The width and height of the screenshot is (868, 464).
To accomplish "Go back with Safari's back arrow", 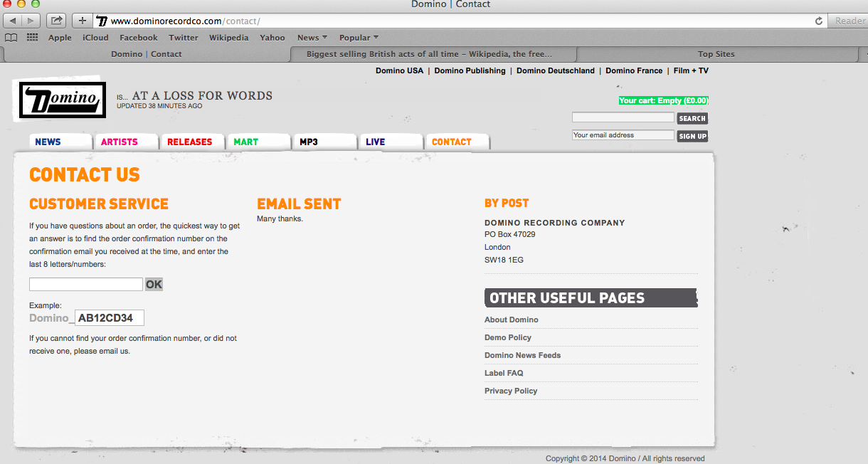I will pos(14,21).
